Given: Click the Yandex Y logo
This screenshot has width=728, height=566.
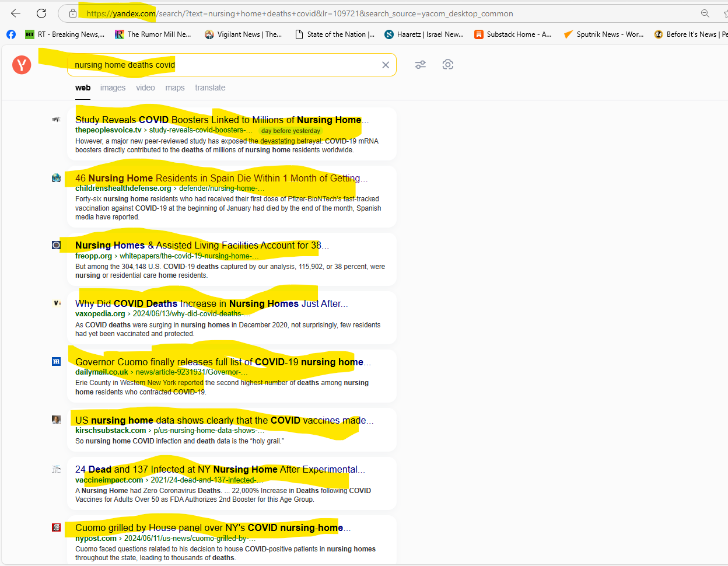Looking at the screenshot, I should (x=22, y=65).
